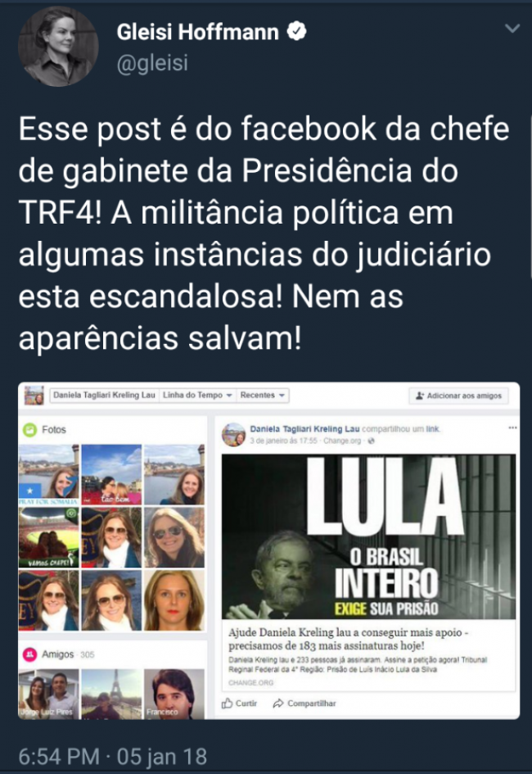Click the Adicionar aos amigos button
Image resolution: width=532 pixels, height=774 pixels.
(x=458, y=396)
